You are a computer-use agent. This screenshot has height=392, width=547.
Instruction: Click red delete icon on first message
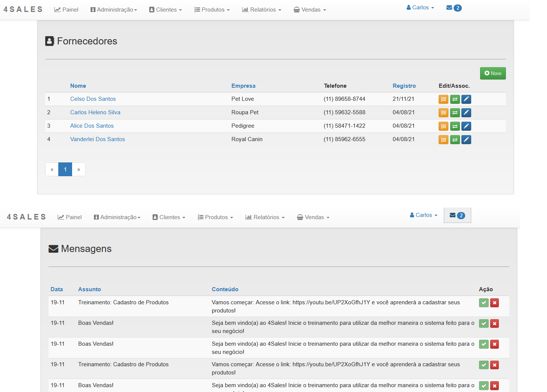[494, 303]
